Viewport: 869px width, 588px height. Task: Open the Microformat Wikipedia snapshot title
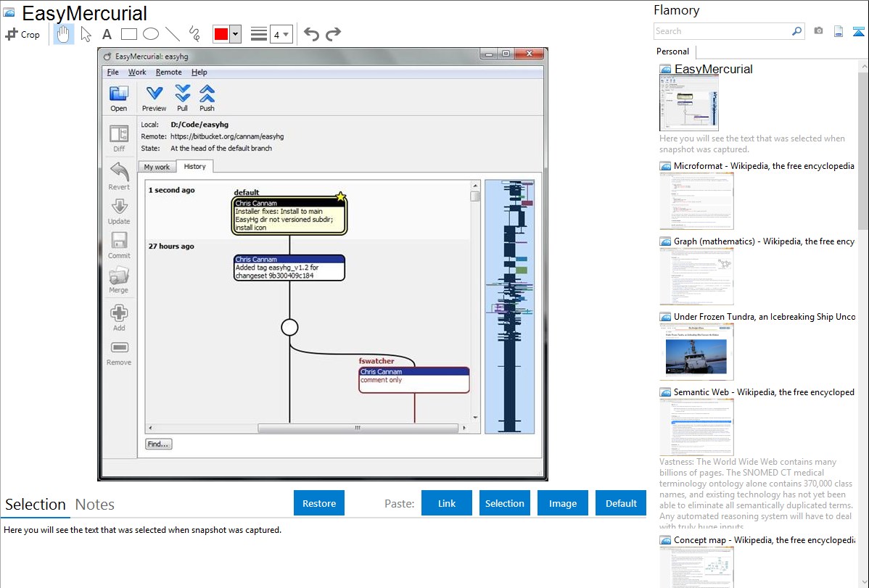pyautogui.click(x=764, y=166)
